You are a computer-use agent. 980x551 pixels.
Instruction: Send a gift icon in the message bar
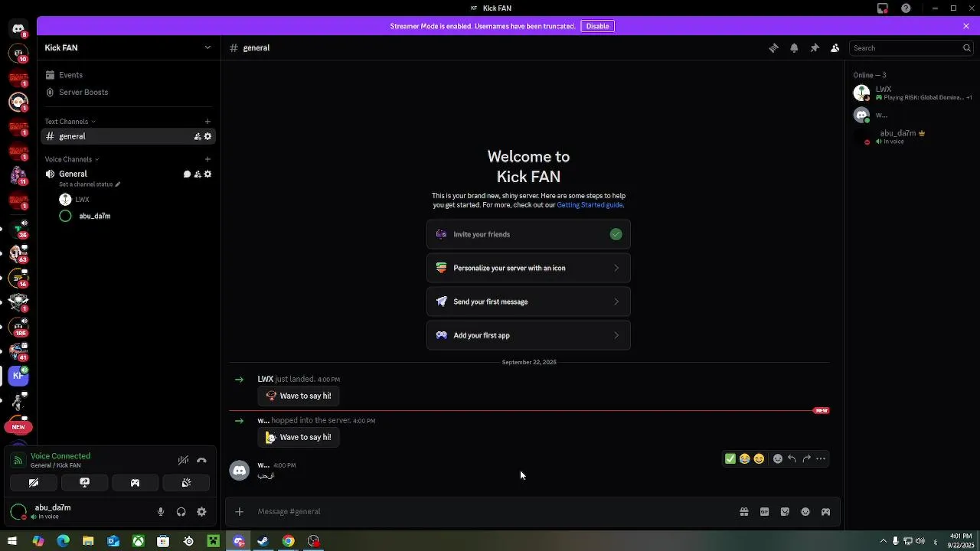pos(743,512)
